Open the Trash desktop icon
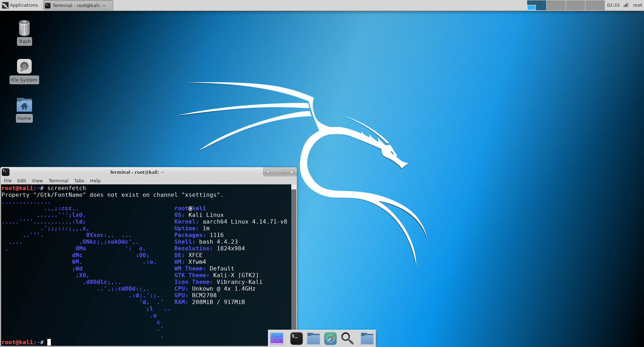Image resolution: width=644 pixels, height=347 pixels. click(x=24, y=32)
